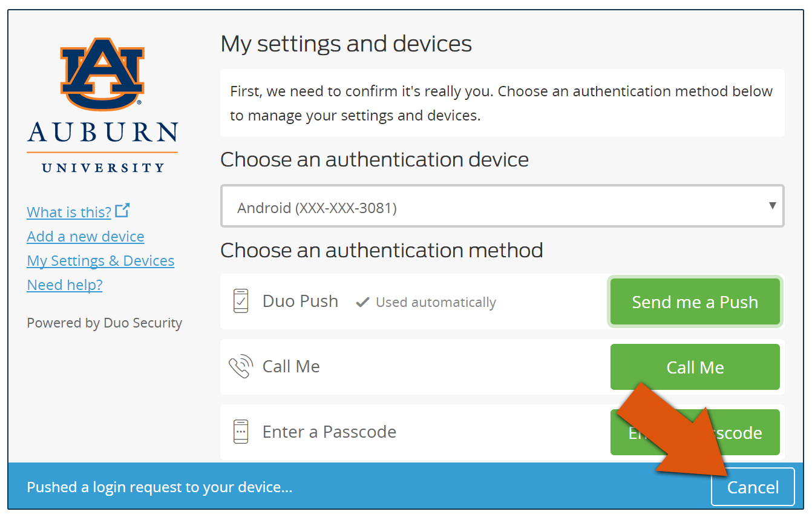
Task: Click the Pushed a login request status message
Action: [x=160, y=487]
